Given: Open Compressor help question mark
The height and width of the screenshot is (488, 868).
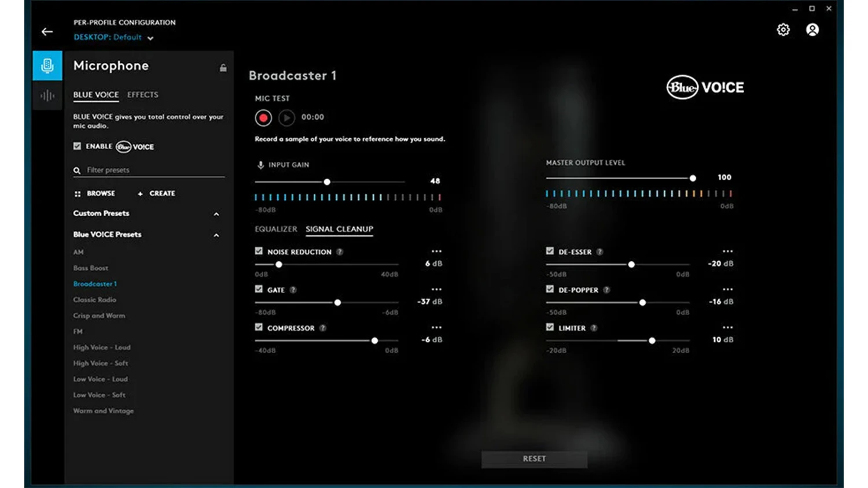Looking at the screenshot, I should pos(323,328).
